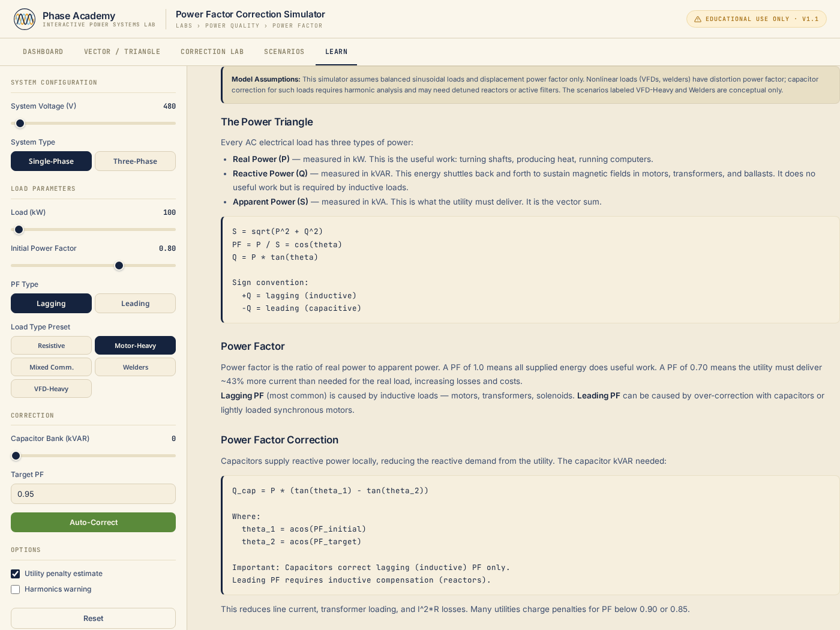
Task: Pick the Mixed Comm. load preset
Action: (51, 367)
